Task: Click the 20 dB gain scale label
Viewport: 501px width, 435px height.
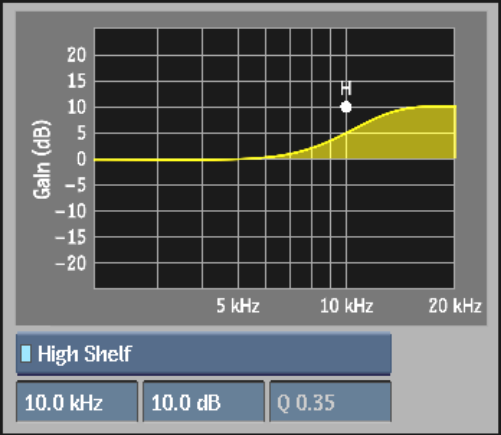Action: coord(76,55)
